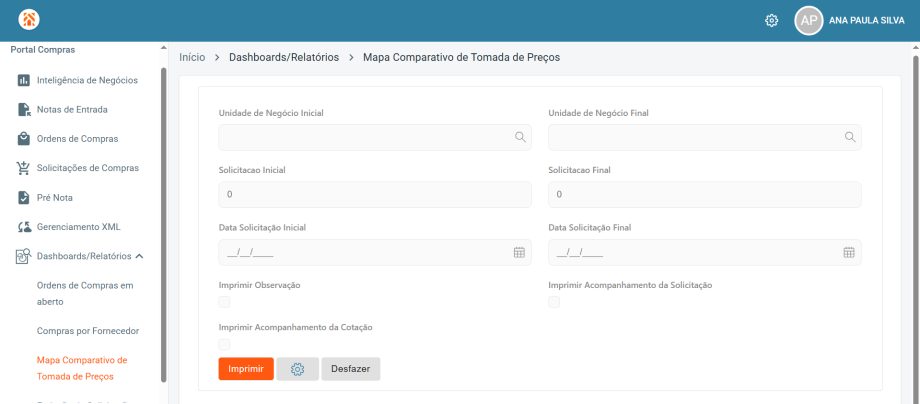Screen dimensions: 920x404
Task: Click the Gerenciamento XML icon
Action: point(23,227)
